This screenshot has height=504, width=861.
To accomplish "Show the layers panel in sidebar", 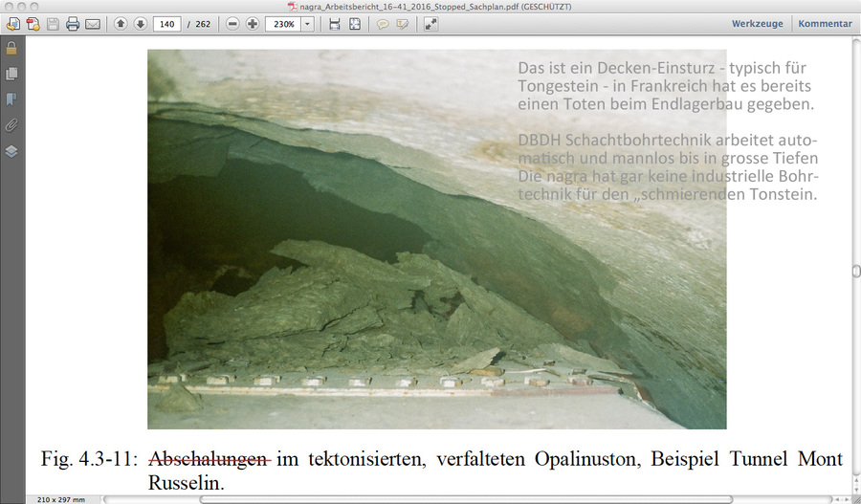I will (11, 150).
